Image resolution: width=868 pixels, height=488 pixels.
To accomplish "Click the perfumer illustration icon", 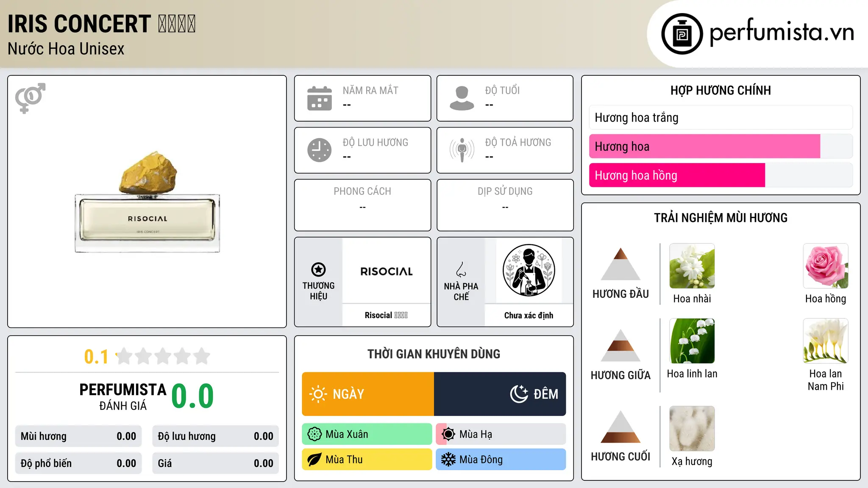I will point(529,270).
